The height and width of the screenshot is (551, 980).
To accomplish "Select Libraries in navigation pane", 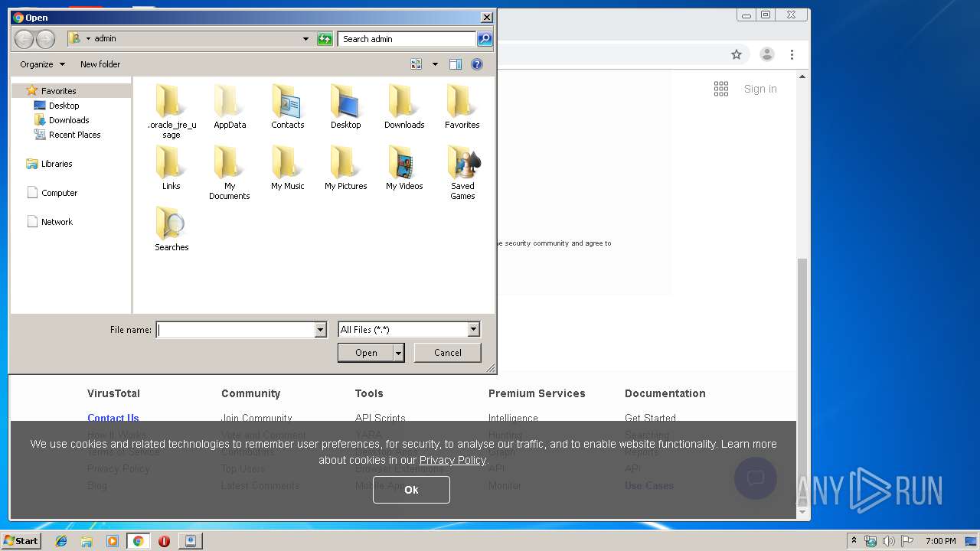I will point(56,164).
